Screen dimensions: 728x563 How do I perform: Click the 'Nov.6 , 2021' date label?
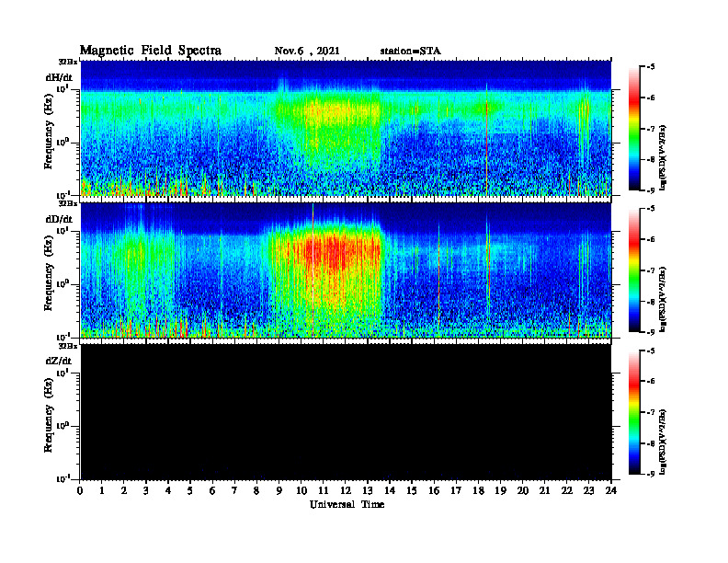click(x=307, y=52)
